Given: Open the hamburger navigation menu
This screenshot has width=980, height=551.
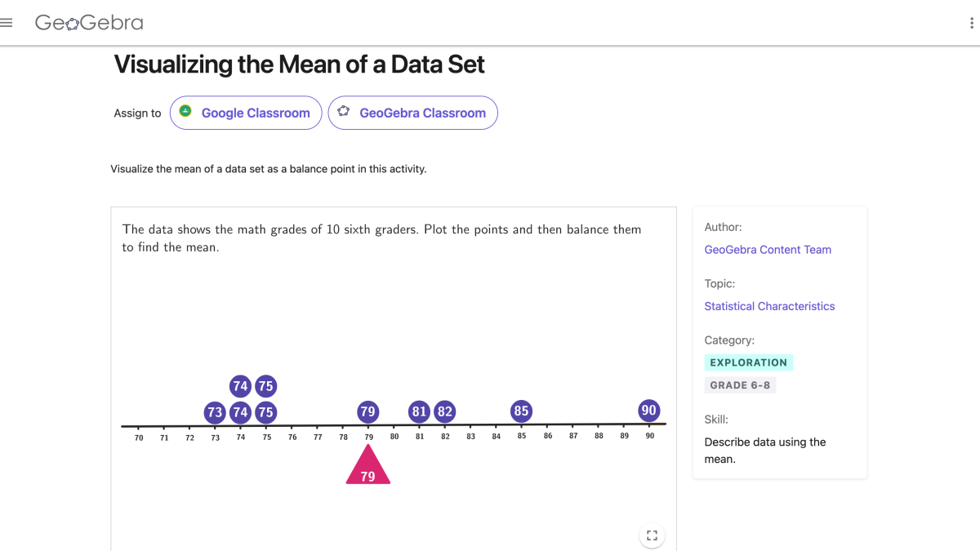Looking at the screenshot, I should coord(7,22).
